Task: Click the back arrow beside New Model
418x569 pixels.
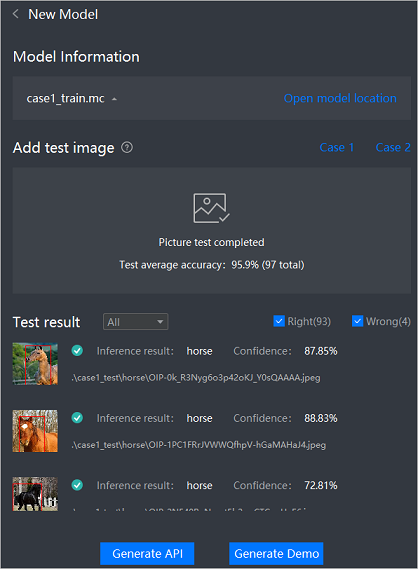Action: pos(16,14)
